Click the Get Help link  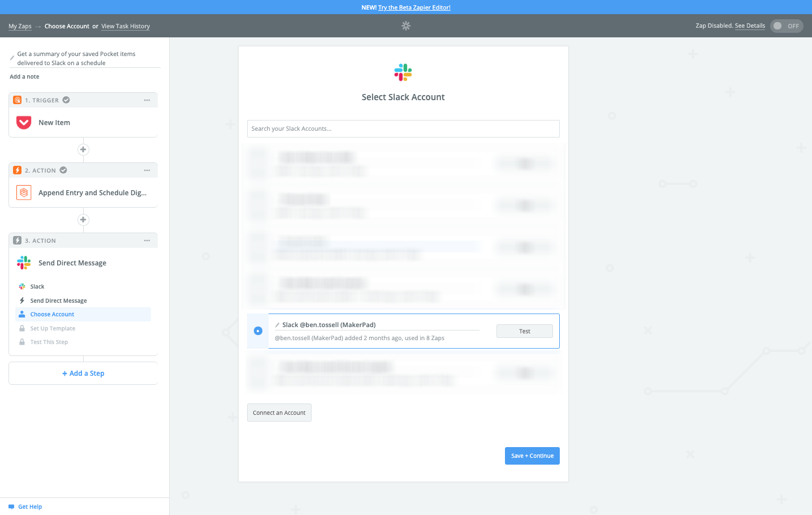click(30, 507)
